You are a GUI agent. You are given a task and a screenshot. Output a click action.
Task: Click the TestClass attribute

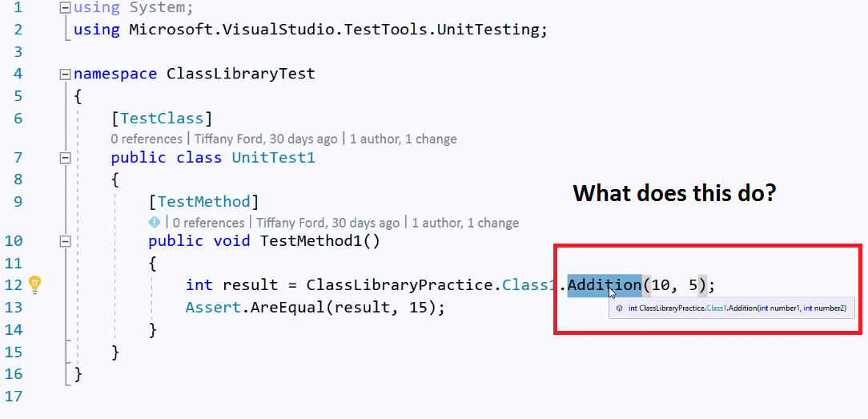point(162,119)
